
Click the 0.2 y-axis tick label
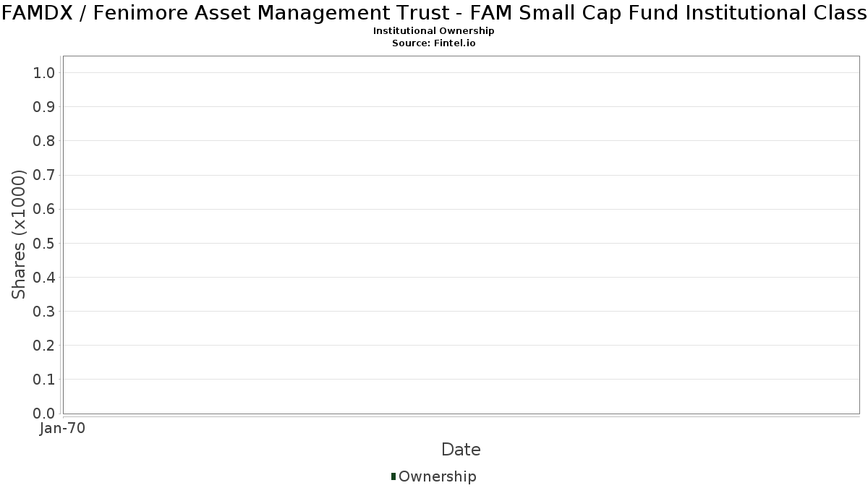[44, 346]
